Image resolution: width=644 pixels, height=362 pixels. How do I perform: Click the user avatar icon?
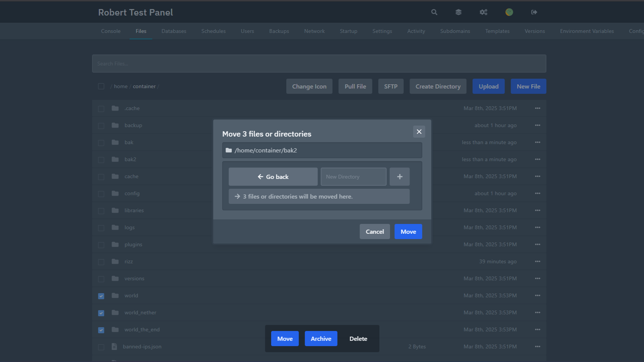pyautogui.click(x=509, y=12)
